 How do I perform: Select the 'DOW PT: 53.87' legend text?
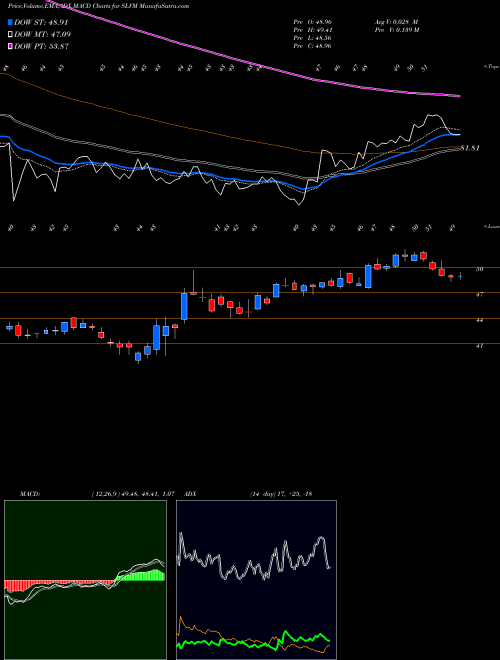click(42, 46)
